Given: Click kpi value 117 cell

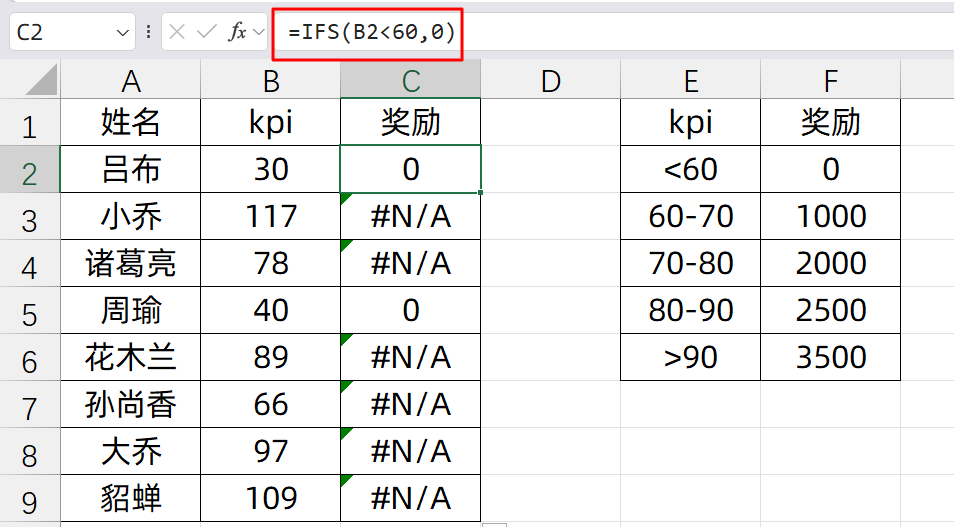Looking at the screenshot, I should (270, 216).
